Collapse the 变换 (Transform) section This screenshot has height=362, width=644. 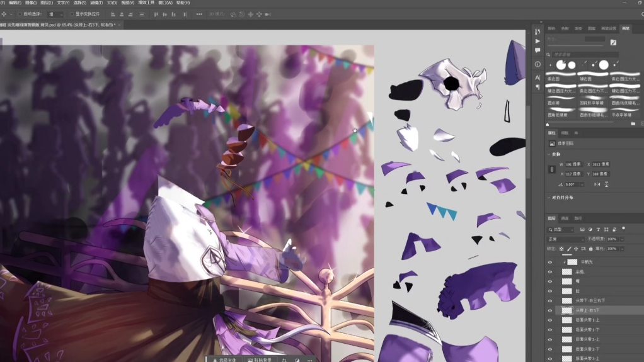[549, 154]
